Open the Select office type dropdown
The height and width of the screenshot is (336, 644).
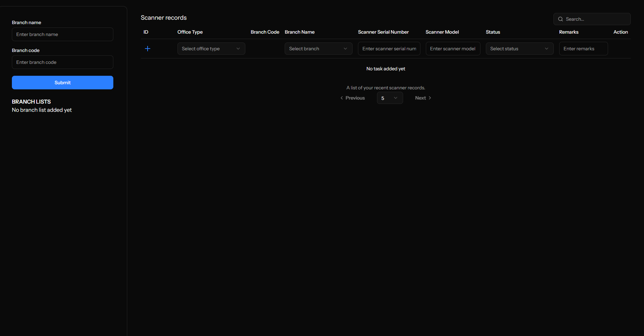point(211,49)
